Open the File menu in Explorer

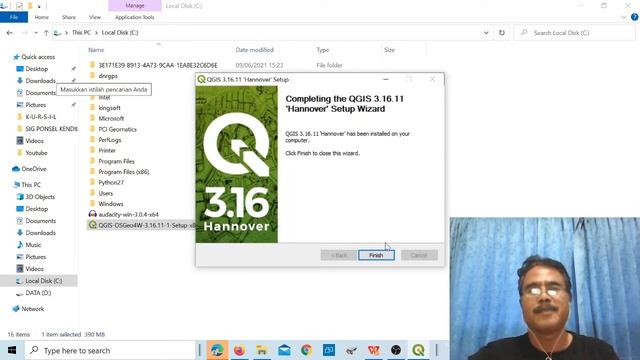(x=14, y=17)
